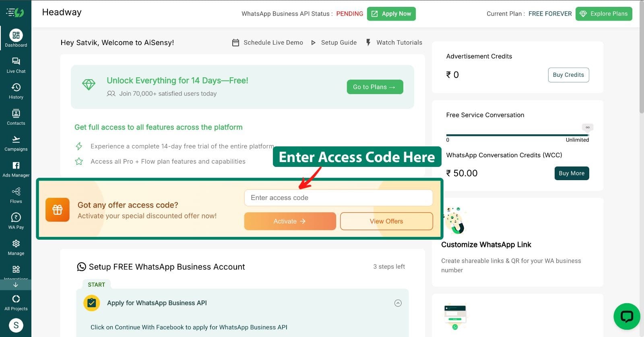Screen dimensions: 644x337
Task: Open Campaigns from the sidebar
Action: pos(16,140)
